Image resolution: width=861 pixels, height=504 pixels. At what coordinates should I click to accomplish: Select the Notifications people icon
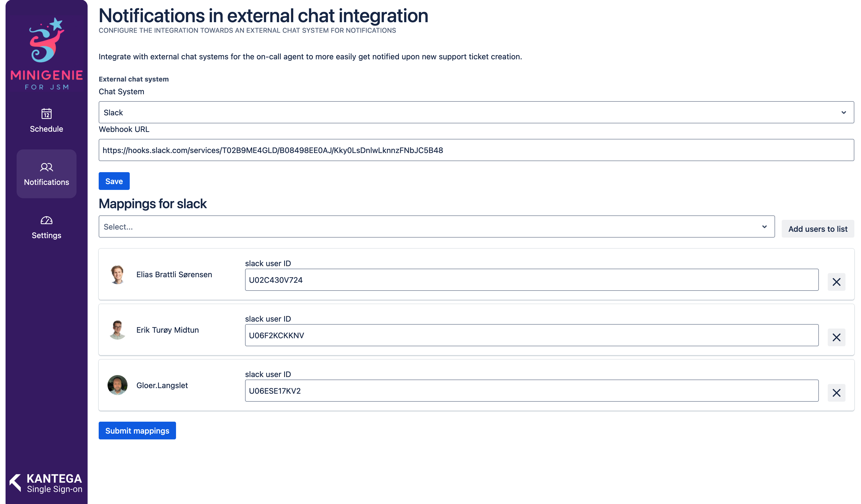[47, 167]
